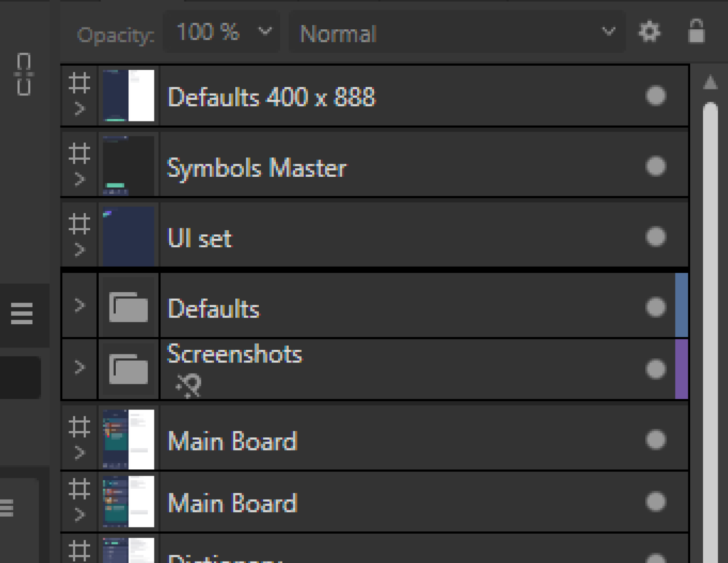The width and height of the screenshot is (728, 563).
Task: Click the no-export icon under Screenshots
Action: pos(188,385)
